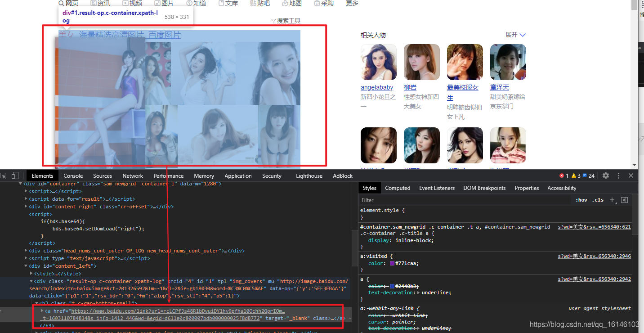Viewport: 644px width, 333px height.
Task: Toggle the computed styles sidebar icon
Action: (624, 200)
